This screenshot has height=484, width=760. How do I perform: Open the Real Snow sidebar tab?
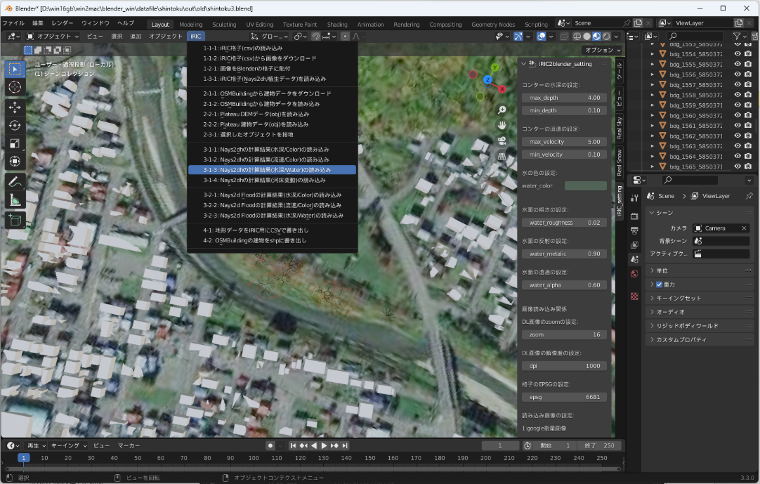[619, 161]
